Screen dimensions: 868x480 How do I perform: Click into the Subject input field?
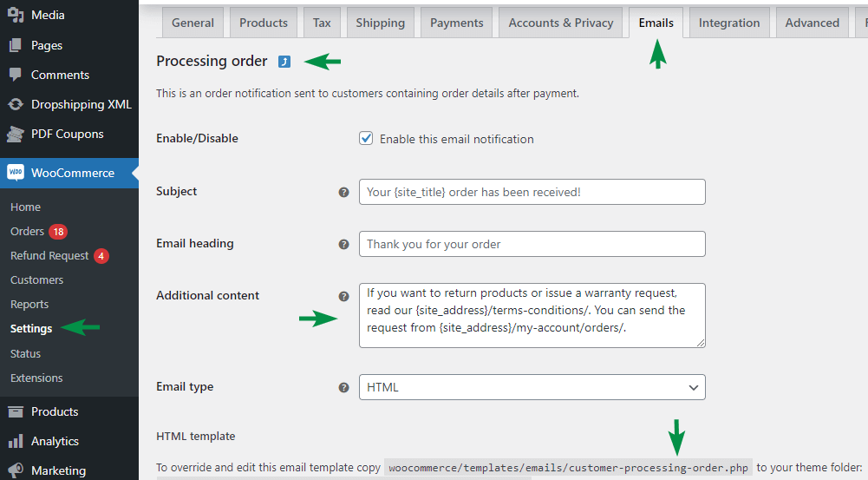coord(532,192)
